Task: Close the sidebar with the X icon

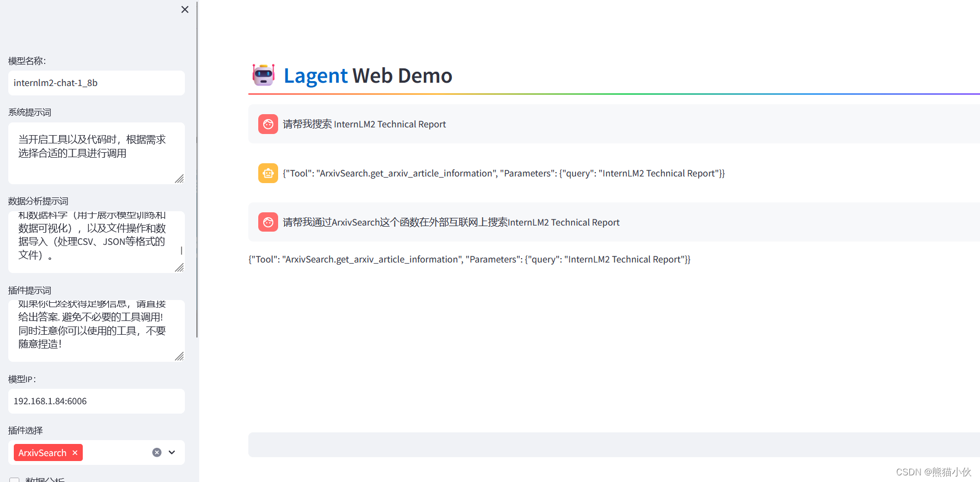Action: [185, 9]
